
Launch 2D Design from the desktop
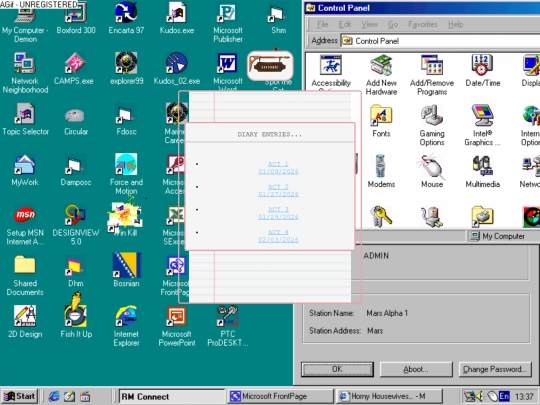coord(25,321)
